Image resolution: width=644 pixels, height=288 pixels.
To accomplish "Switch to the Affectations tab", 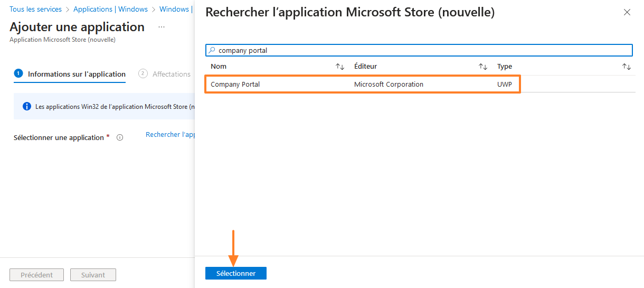I will (x=171, y=75).
